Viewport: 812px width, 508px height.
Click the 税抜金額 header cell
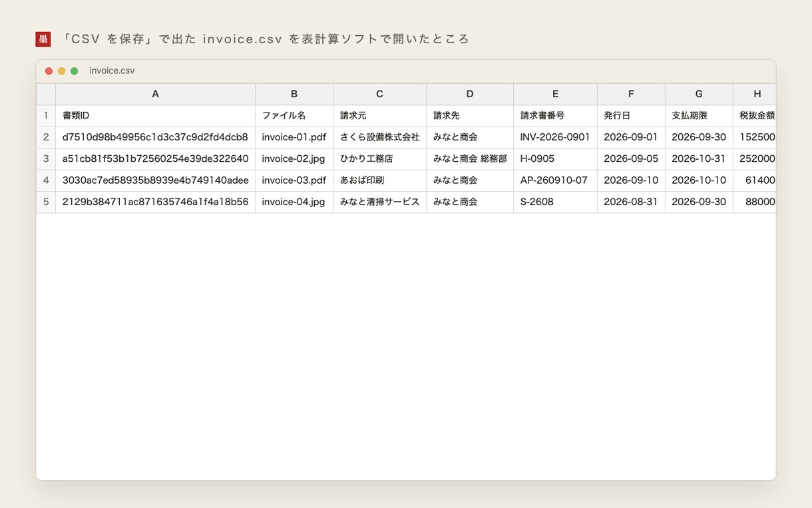[755, 116]
